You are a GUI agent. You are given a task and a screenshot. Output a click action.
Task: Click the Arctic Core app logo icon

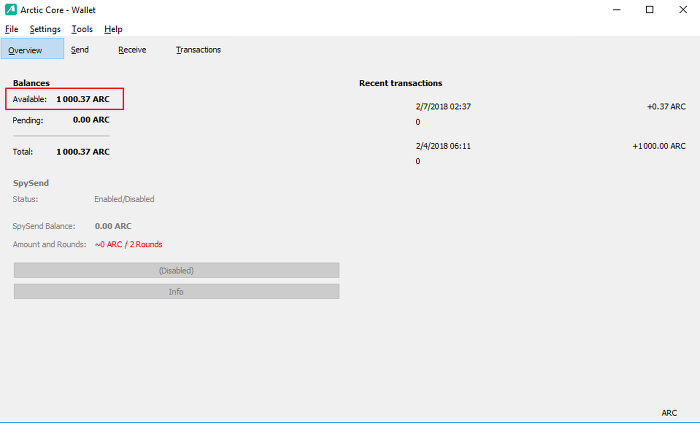[11, 9]
